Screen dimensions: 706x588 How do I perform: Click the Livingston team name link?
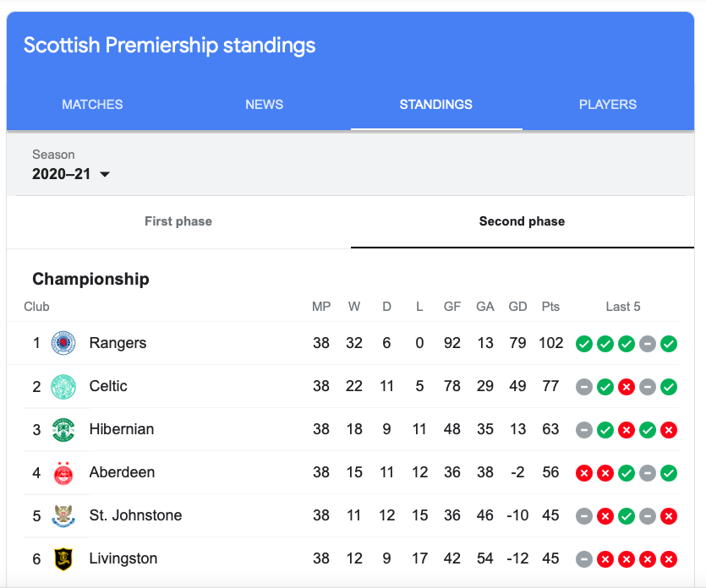click(x=123, y=558)
